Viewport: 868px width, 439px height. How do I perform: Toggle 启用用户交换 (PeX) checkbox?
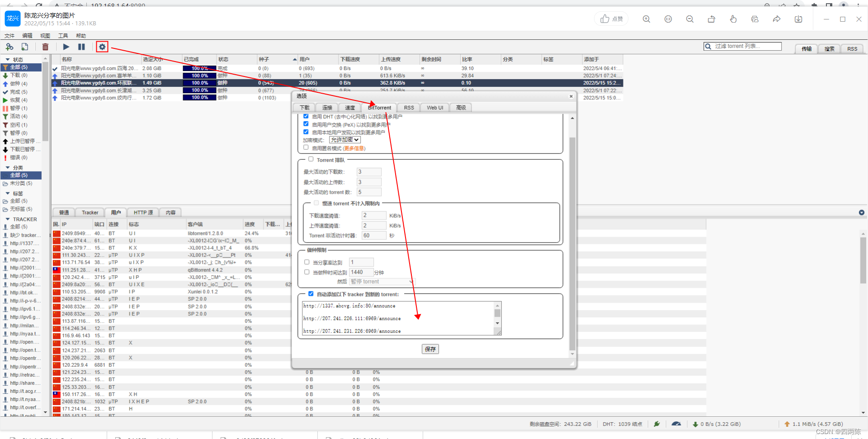306,124
